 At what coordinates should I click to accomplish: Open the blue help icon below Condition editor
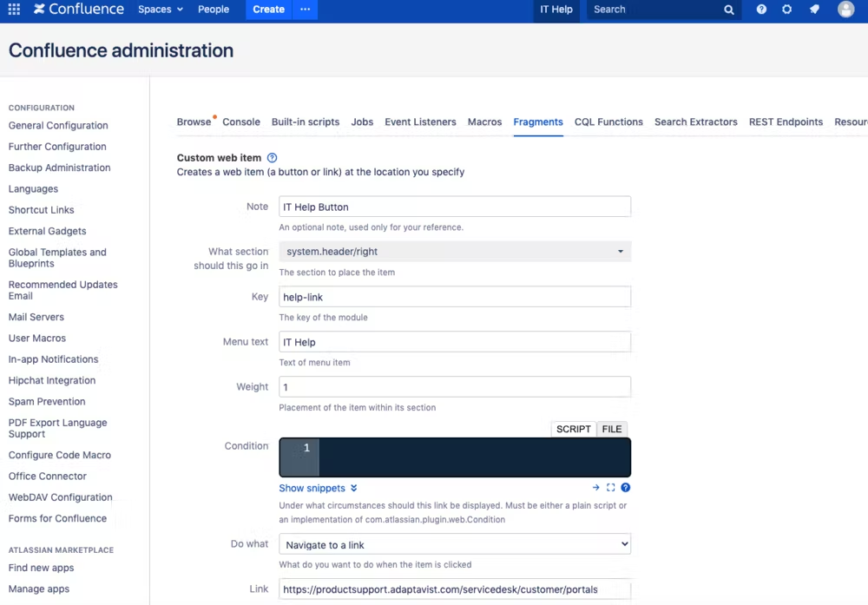626,488
